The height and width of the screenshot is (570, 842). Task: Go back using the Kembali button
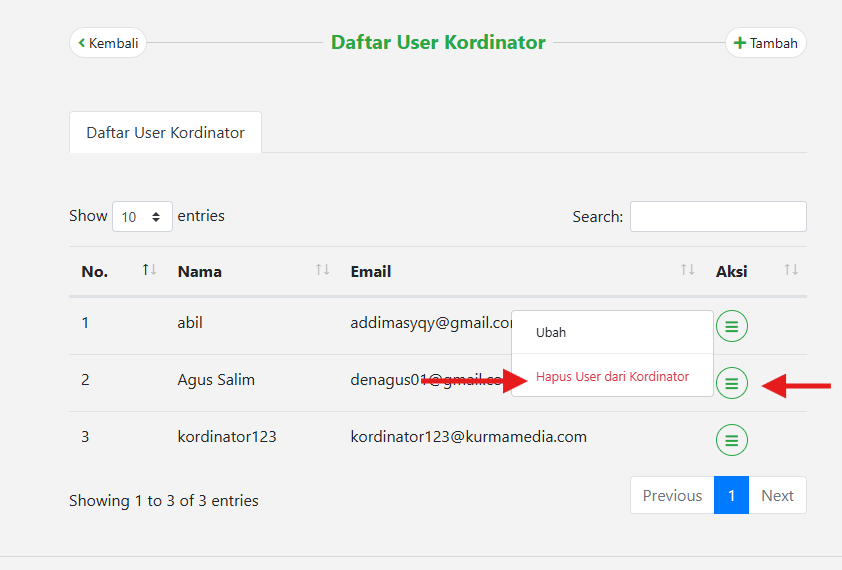[108, 43]
